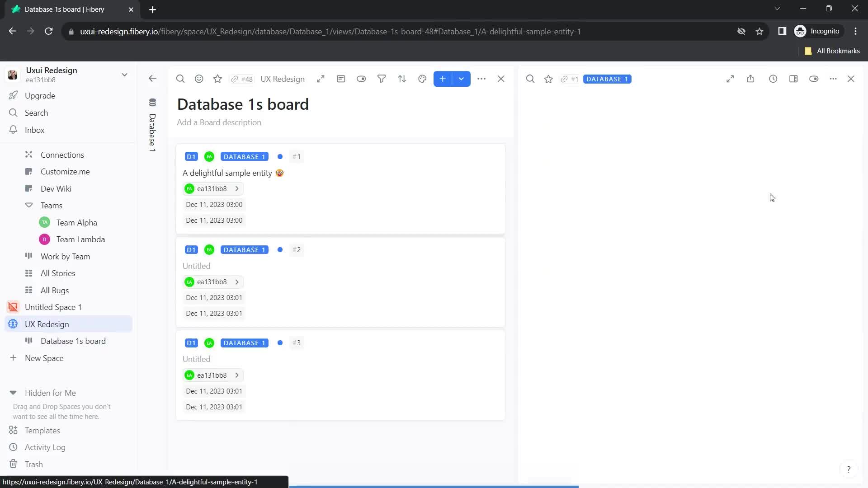Click the search icon in toolbar
The width and height of the screenshot is (868, 488).
coord(181,79)
